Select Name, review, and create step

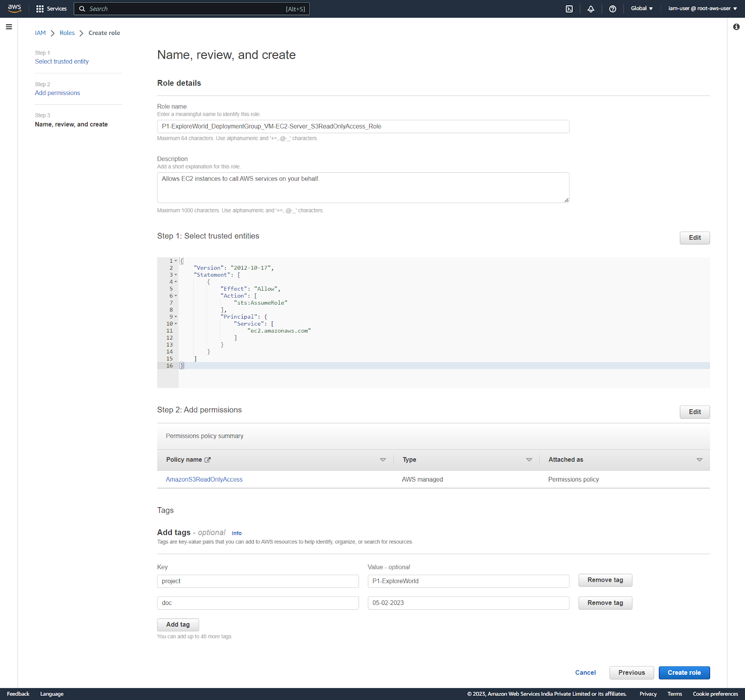[x=71, y=124]
